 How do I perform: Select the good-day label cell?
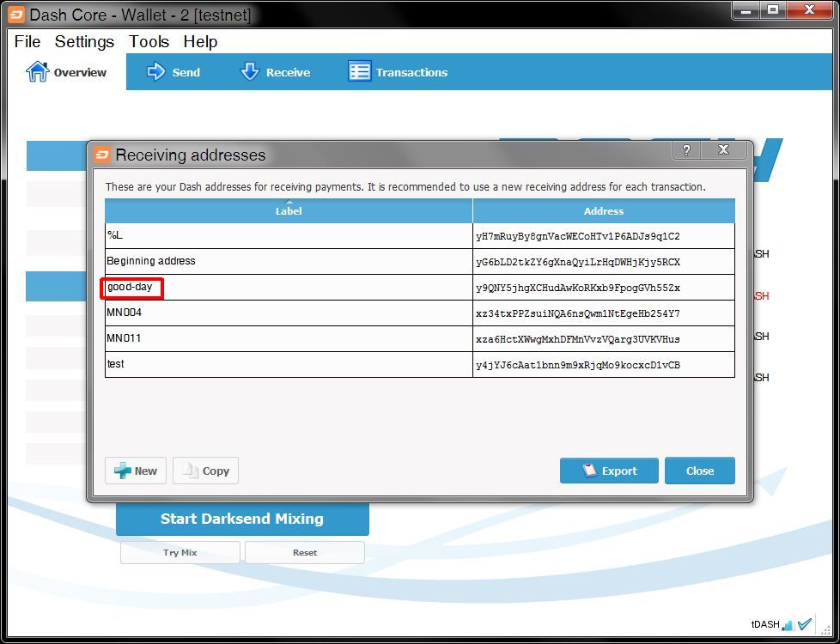[x=289, y=288]
